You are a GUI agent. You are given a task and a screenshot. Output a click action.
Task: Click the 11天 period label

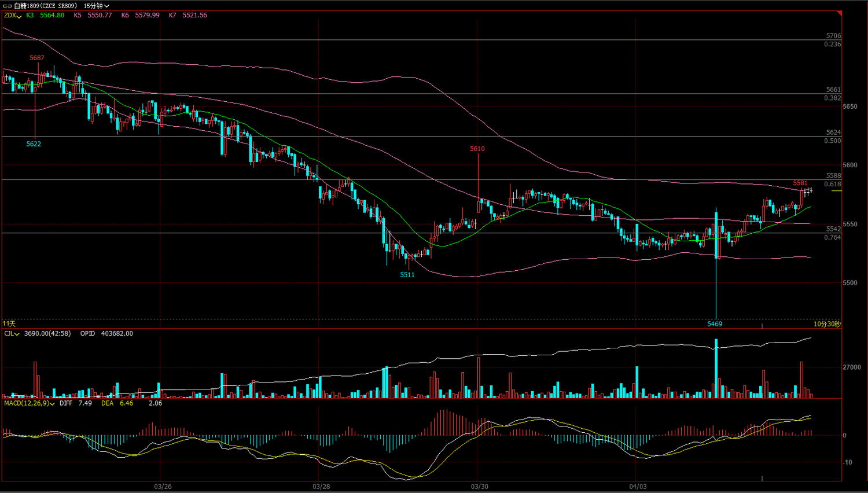click(x=9, y=324)
